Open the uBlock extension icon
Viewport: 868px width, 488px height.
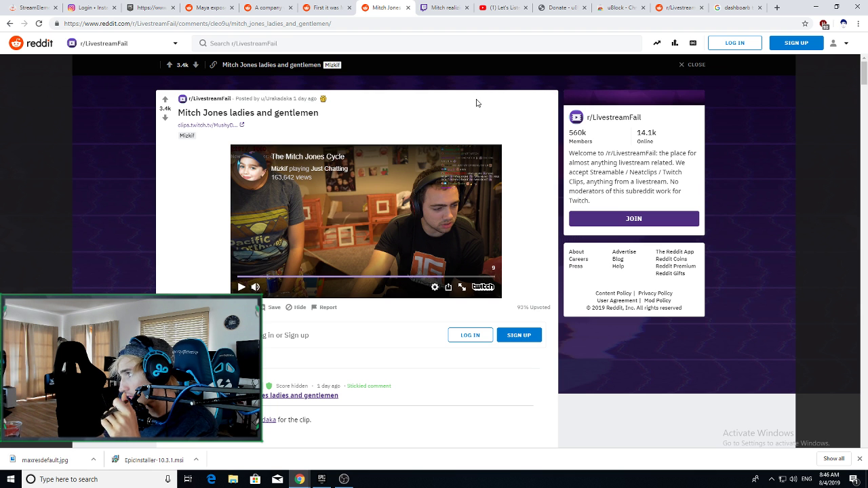(824, 24)
